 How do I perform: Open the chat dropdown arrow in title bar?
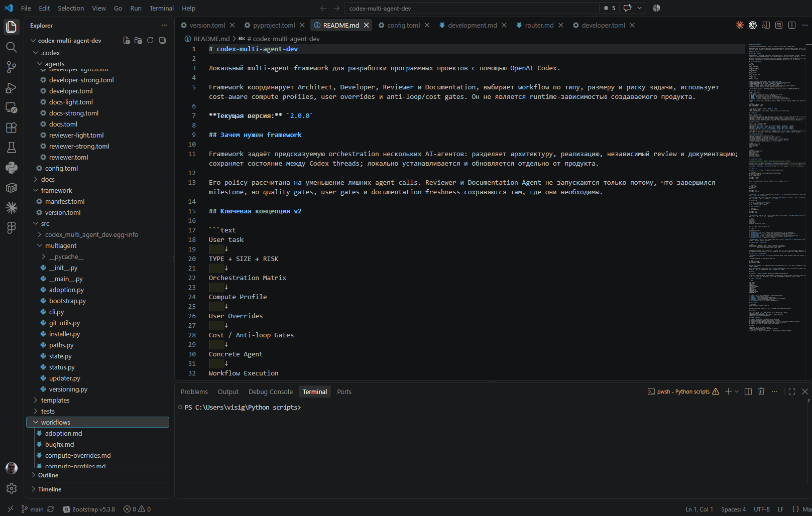tap(639, 8)
